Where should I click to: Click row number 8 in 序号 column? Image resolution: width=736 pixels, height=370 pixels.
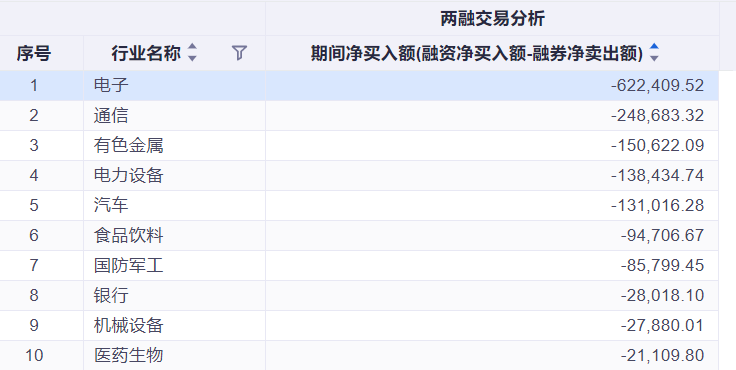click(34, 295)
